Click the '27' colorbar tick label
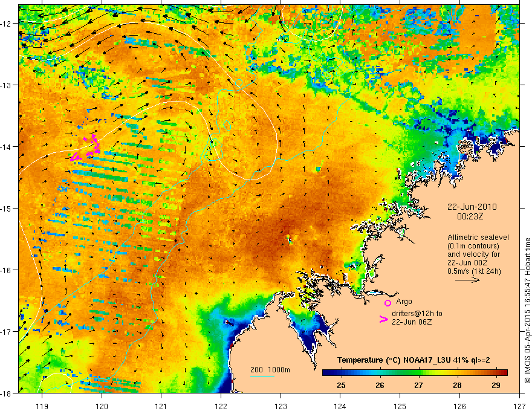 [x=419, y=385]
